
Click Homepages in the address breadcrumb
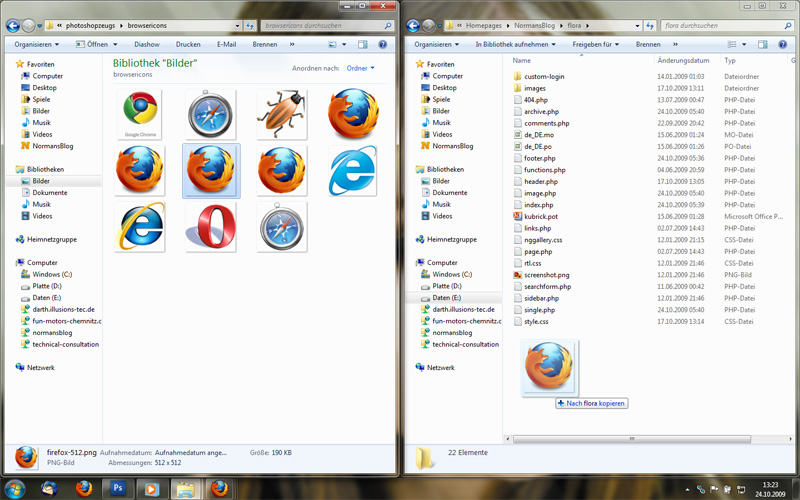tap(483, 25)
